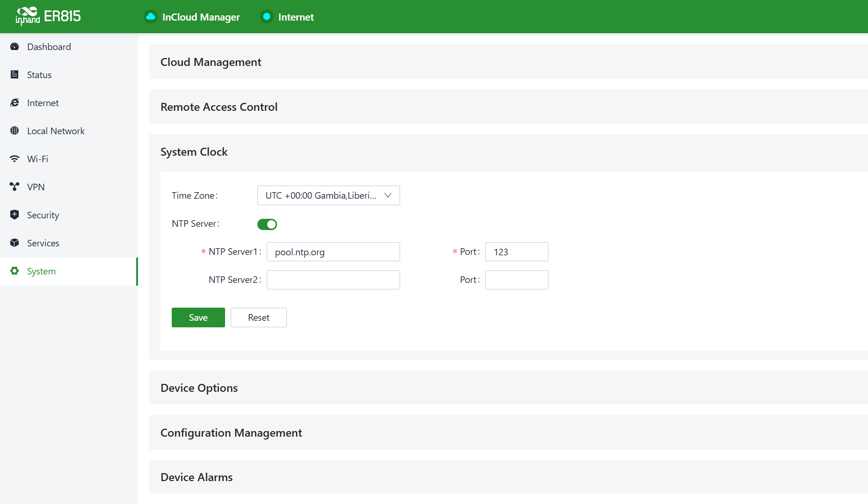The height and width of the screenshot is (504, 868).
Task: Click the VPN nodes icon in sidebar
Action: pyautogui.click(x=15, y=187)
